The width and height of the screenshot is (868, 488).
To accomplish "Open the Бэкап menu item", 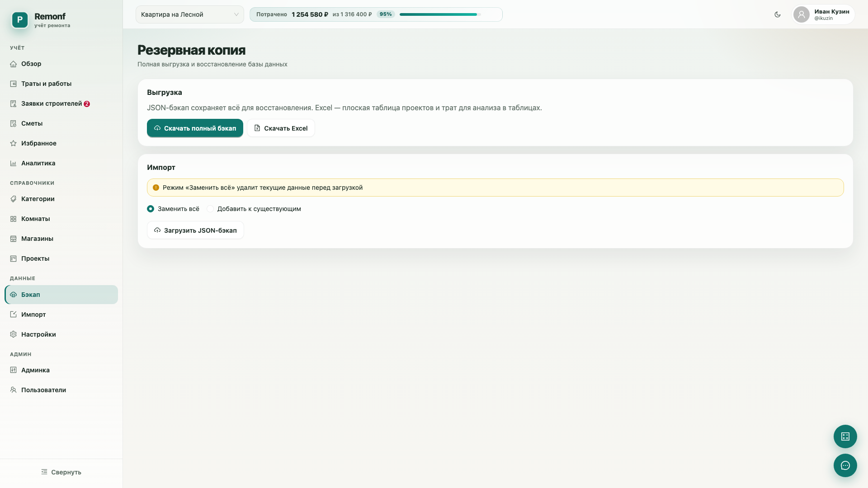I will [61, 295].
